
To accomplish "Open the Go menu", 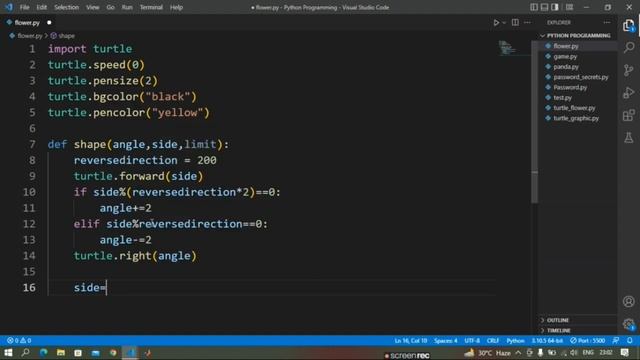I will tap(110, 7).
